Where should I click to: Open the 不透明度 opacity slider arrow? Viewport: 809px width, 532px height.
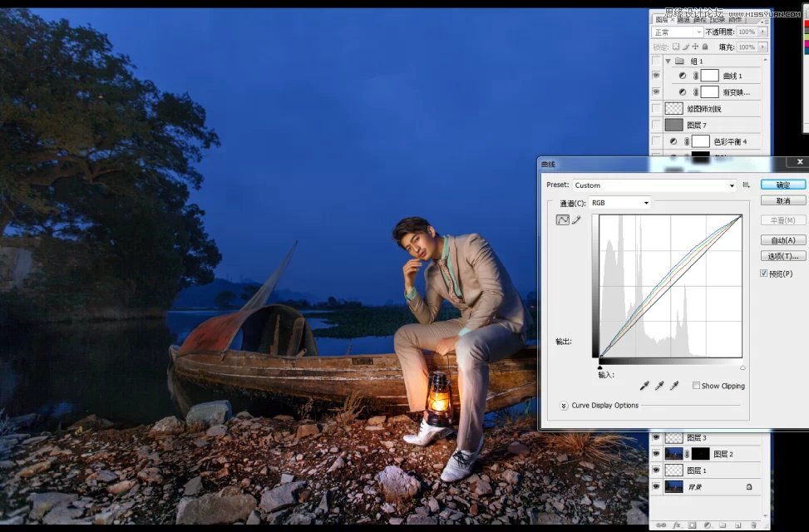tap(763, 32)
